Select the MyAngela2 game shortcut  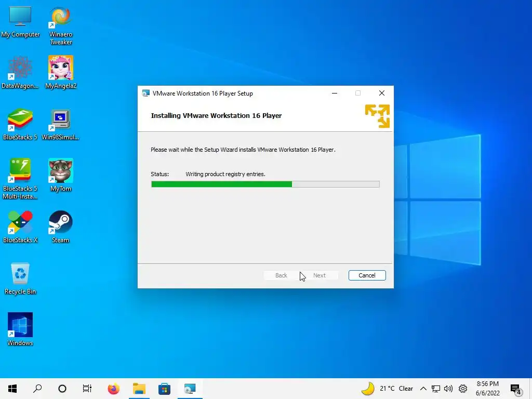click(x=61, y=73)
